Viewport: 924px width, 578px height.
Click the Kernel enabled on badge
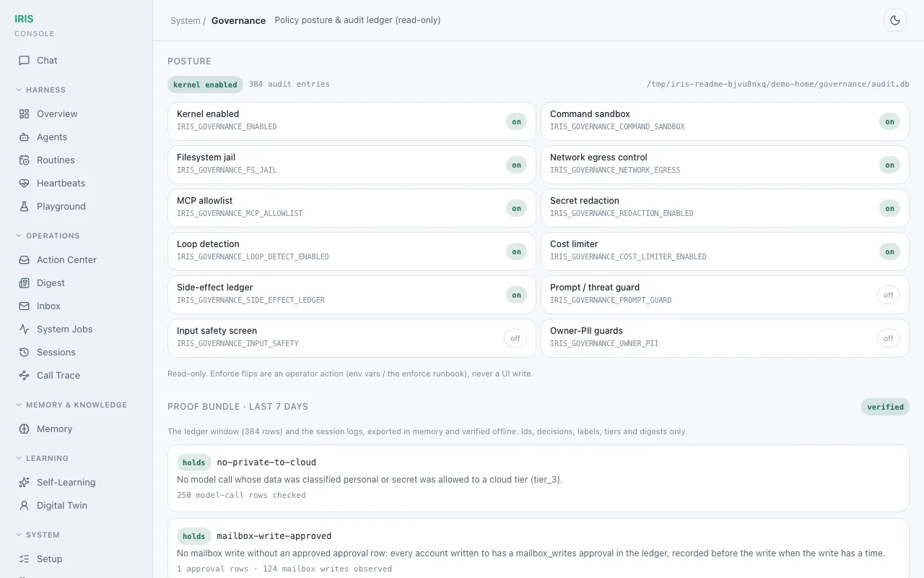tap(516, 121)
